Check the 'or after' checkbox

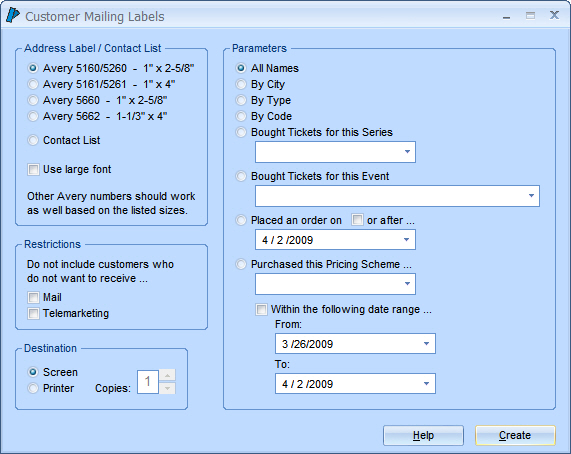point(357,220)
